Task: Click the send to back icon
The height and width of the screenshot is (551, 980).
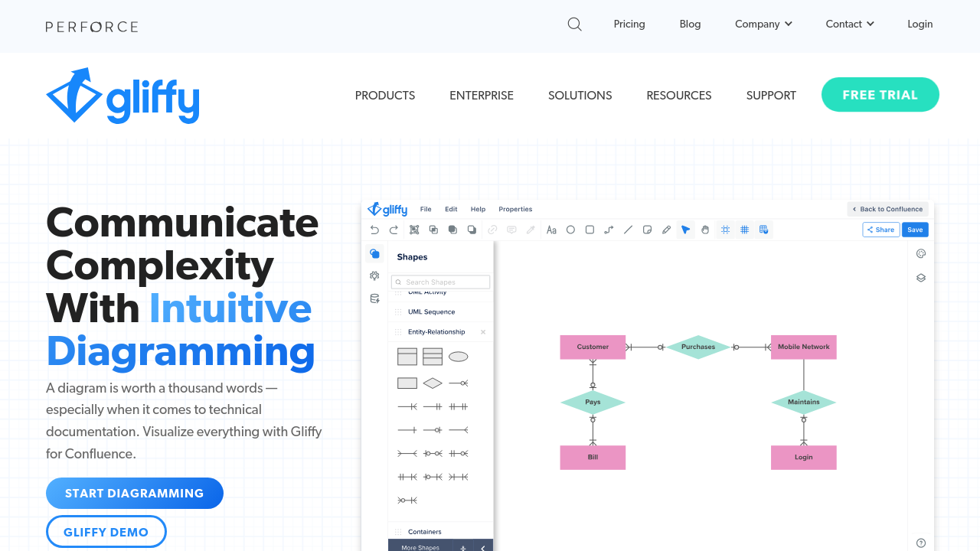Action: point(472,230)
